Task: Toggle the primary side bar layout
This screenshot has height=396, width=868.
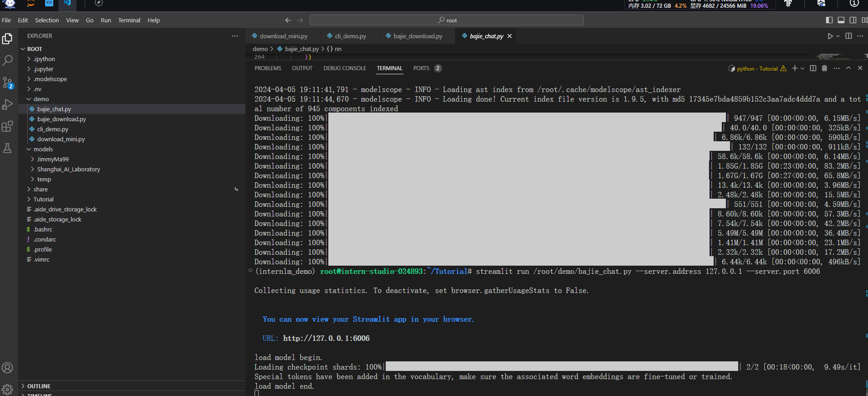Action: [x=829, y=20]
